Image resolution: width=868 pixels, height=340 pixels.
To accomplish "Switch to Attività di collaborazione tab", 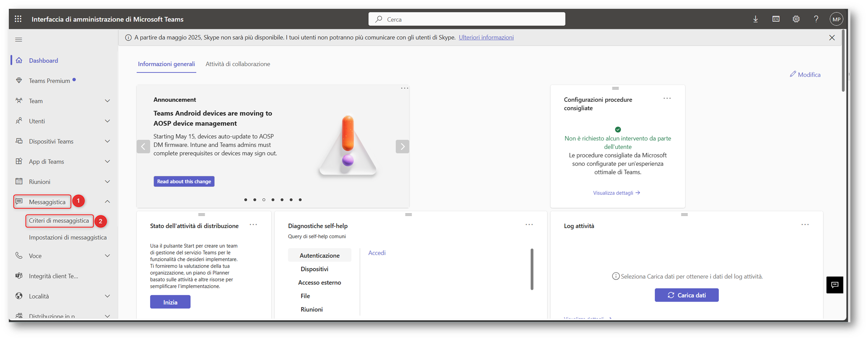I will [238, 64].
